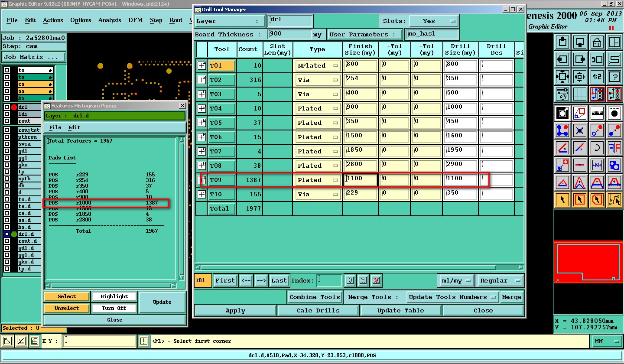Click the horizontal scrollbar of the drill table
The height and width of the screenshot is (364, 624).
coord(359,268)
